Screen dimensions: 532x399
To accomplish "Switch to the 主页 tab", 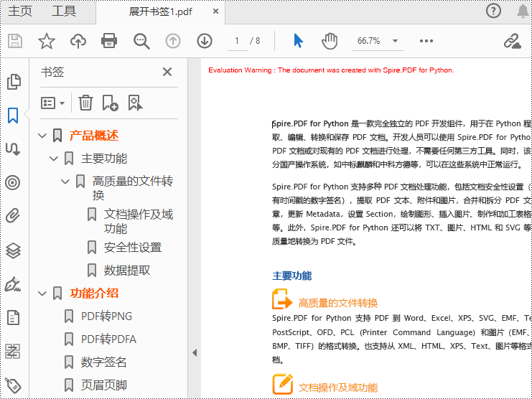I will tap(20, 11).
